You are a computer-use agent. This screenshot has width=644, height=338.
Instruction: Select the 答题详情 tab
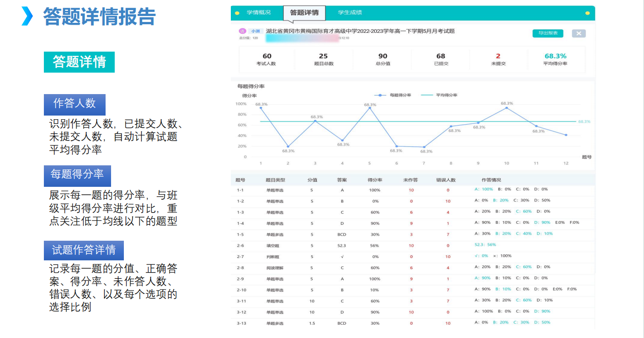point(304,13)
